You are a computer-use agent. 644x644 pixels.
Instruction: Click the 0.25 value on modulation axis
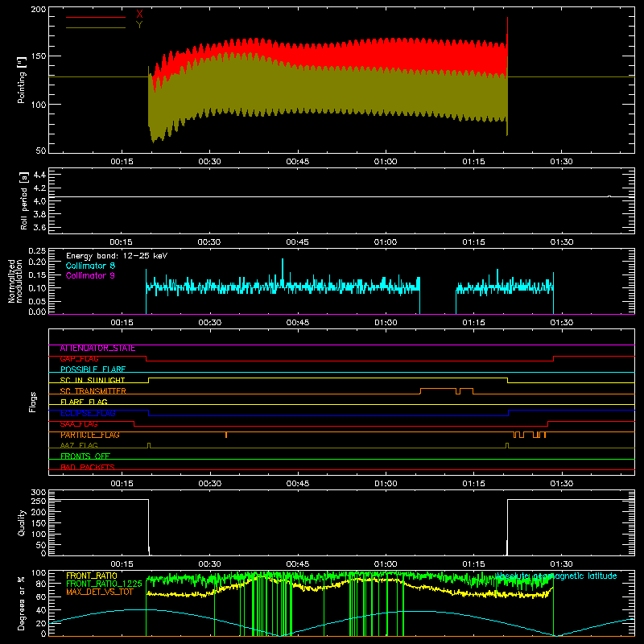point(37,250)
